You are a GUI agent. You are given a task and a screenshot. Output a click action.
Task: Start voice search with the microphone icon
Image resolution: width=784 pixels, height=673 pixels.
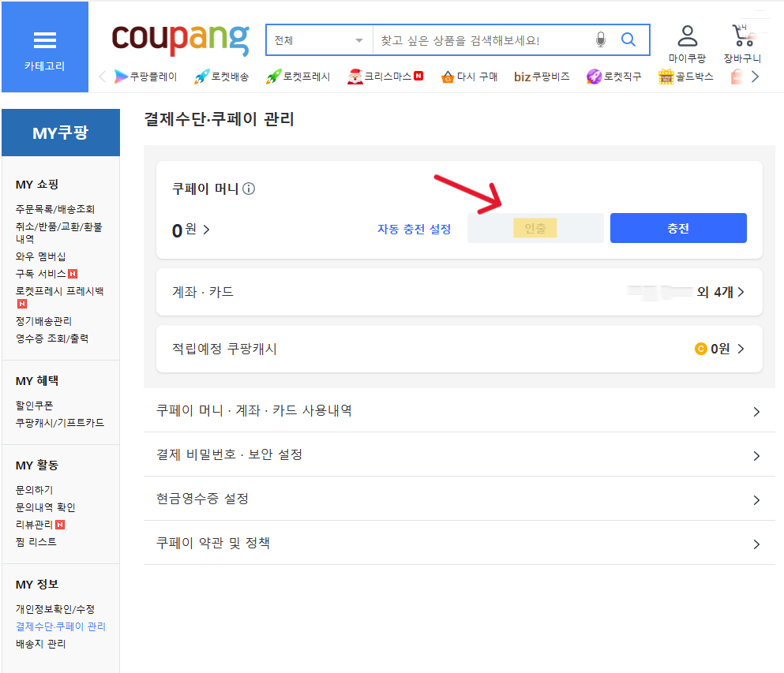point(599,39)
